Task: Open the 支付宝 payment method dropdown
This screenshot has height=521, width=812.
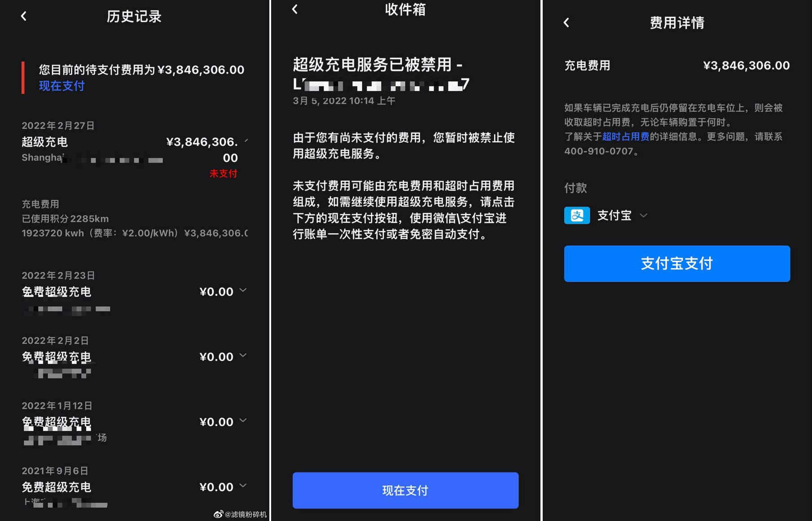Action: click(x=643, y=215)
